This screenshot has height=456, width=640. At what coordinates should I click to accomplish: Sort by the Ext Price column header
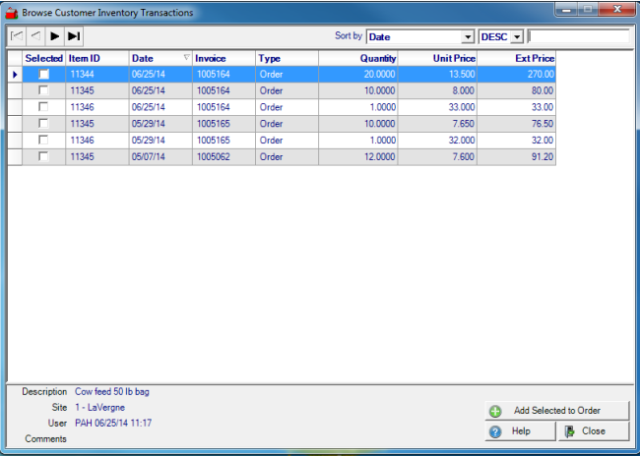click(517, 58)
